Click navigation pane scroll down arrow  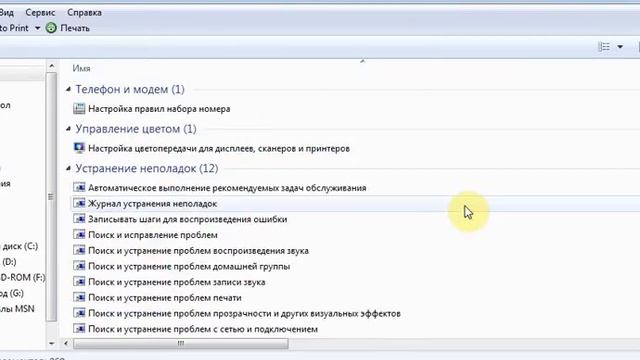(51, 344)
